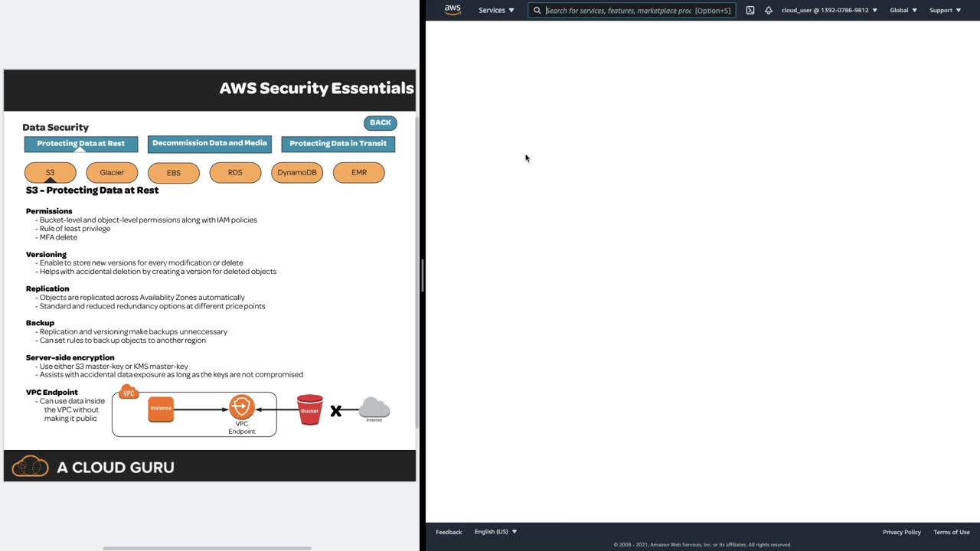Click the 'Rule of least privilege' bullet
The width and height of the screenshot is (980, 551).
pyautogui.click(x=75, y=229)
